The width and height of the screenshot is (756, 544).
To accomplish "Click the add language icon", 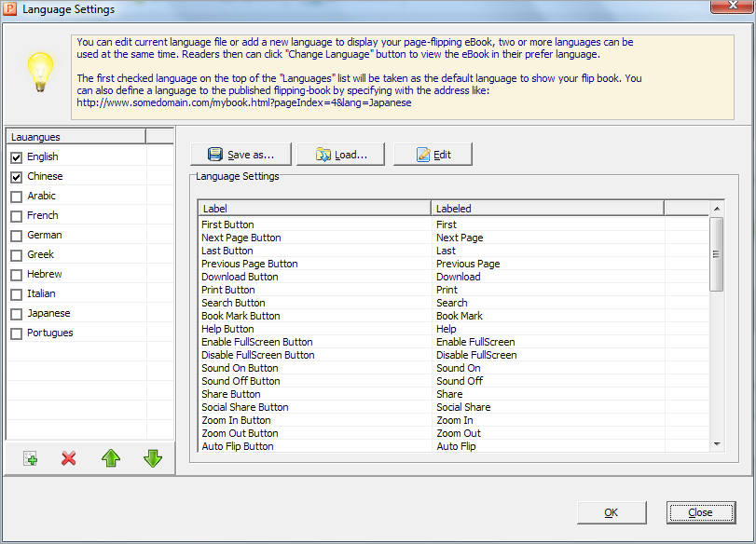I will [x=29, y=457].
